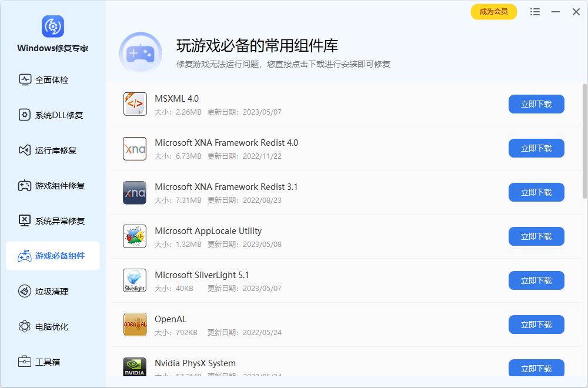Click 立即下载 for OpenAL
The height and width of the screenshot is (388, 588).
click(536, 325)
